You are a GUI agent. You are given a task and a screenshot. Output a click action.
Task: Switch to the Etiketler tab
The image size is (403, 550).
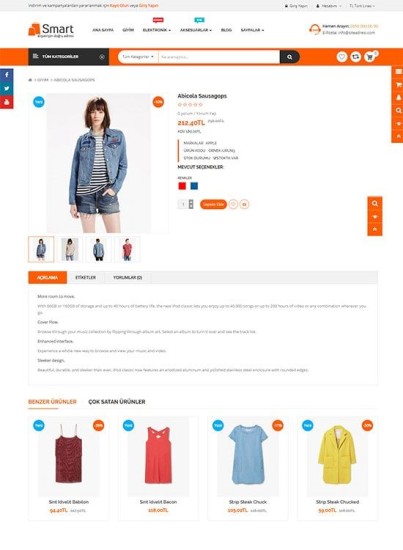click(x=86, y=277)
